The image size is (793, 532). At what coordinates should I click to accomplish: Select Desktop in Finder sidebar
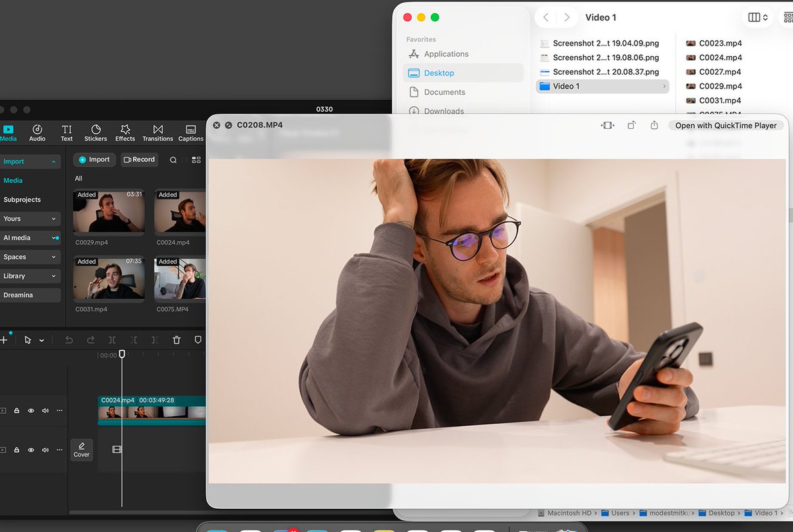coord(463,73)
